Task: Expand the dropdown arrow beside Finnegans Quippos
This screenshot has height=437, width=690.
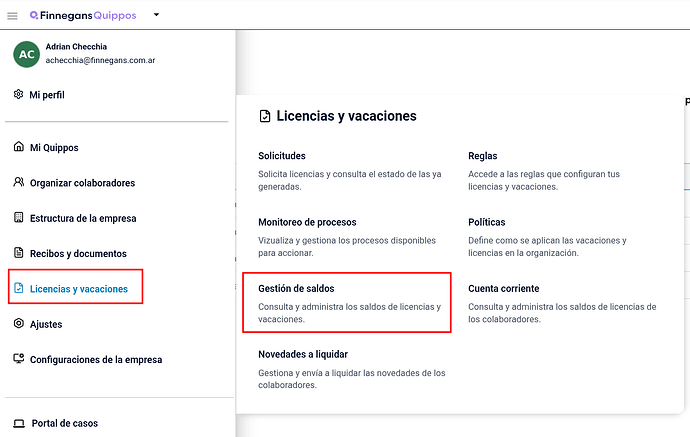Action: click(156, 15)
